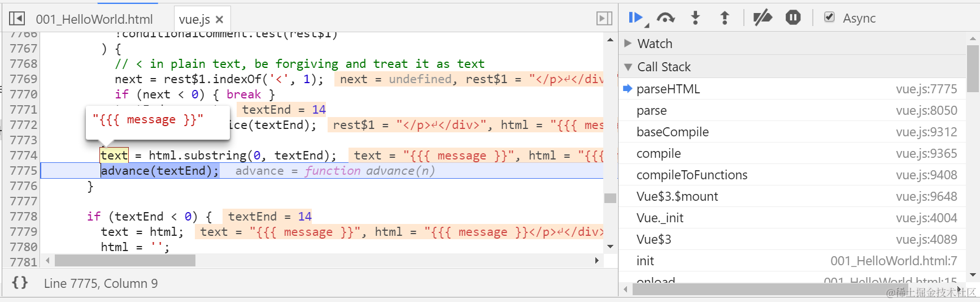Open the vue.js:9312 source link
The image size is (980, 302).
point(926,132)
